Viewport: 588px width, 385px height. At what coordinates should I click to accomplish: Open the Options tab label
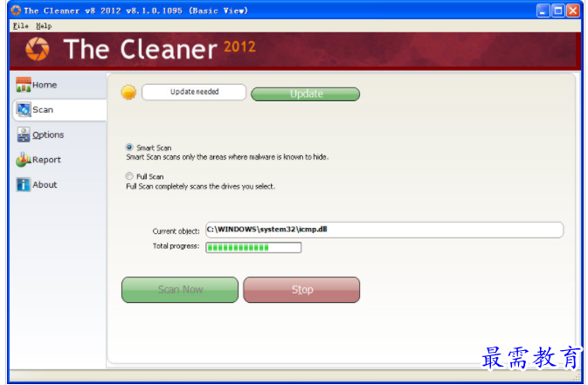pos(48,134)
